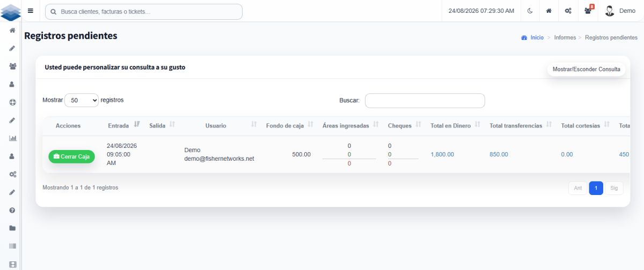
Task: Click the Mostrando 1 a 1 de 1 registros text
Action: click(x=80, y=187)
